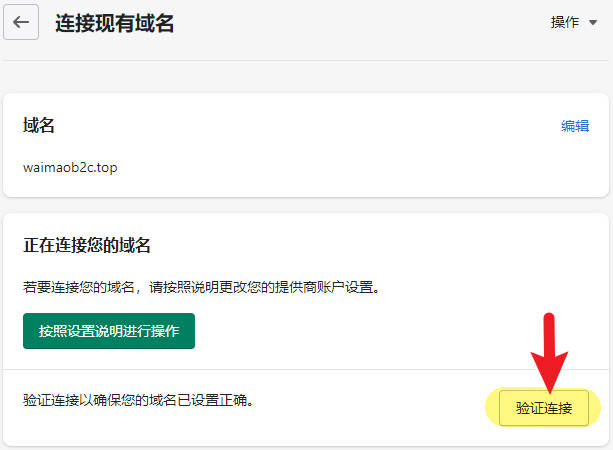
Task: Click the 编辑 link to edit domain
Action: point(575,126)
